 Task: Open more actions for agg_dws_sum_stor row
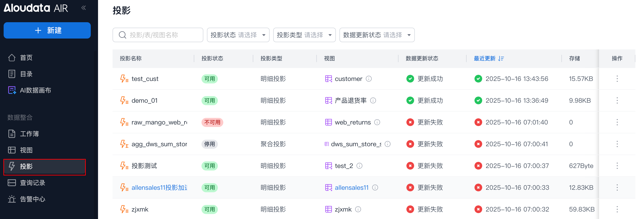617,144
